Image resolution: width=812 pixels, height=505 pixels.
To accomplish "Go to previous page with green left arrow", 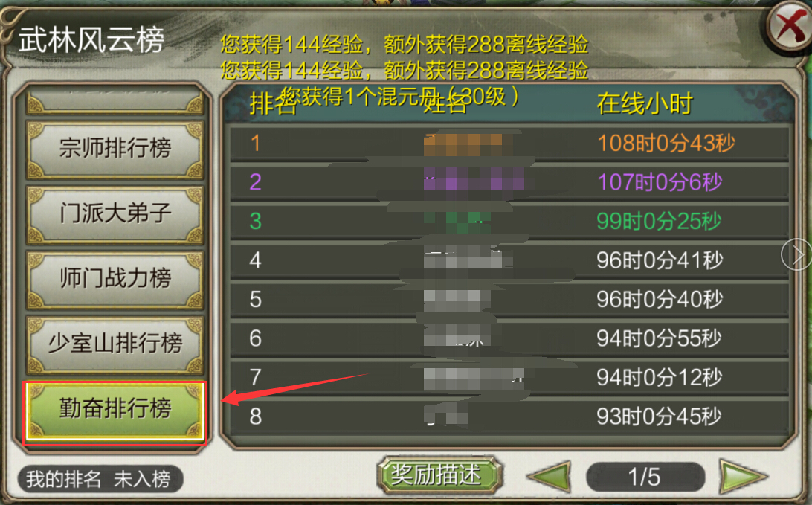I will (x=549, y=477).
